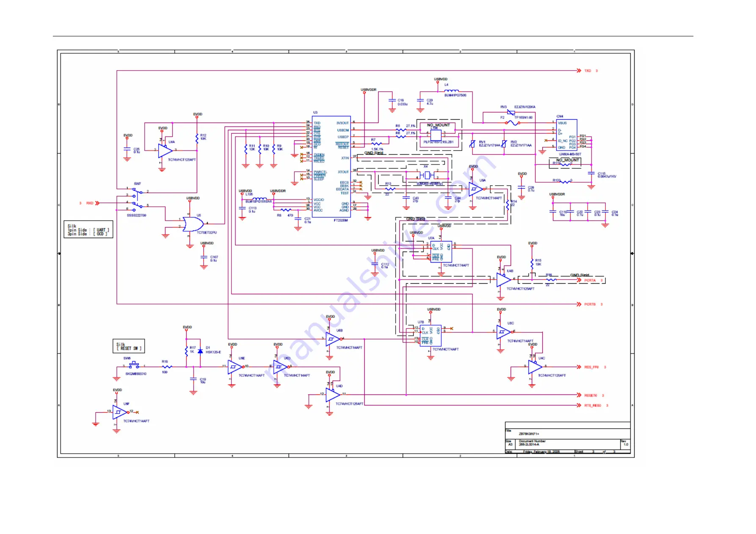Screen dimensions: 756x534
Task: Click the U6B inverter symbol
Action: 333,339
